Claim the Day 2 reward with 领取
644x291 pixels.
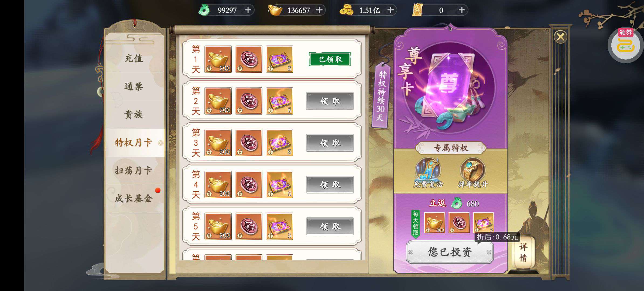pyautogui.click(x=330, y=101)
